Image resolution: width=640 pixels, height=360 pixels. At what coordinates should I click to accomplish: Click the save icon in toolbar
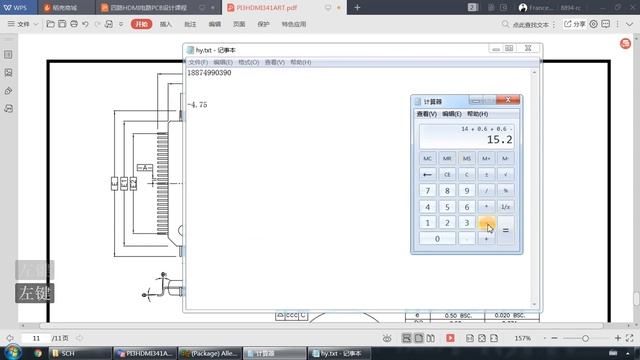tap(62, 24)
